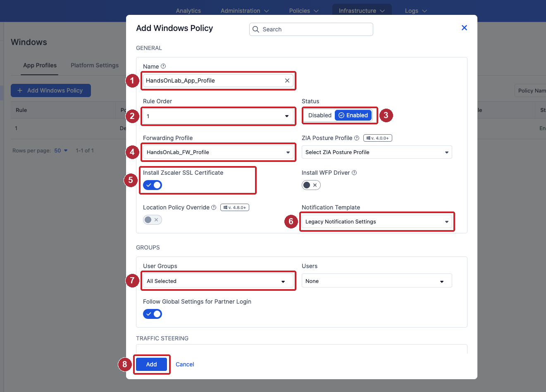Click the GROUPS section heading
This screenshot has height=392, width=546.
[148, 247]
